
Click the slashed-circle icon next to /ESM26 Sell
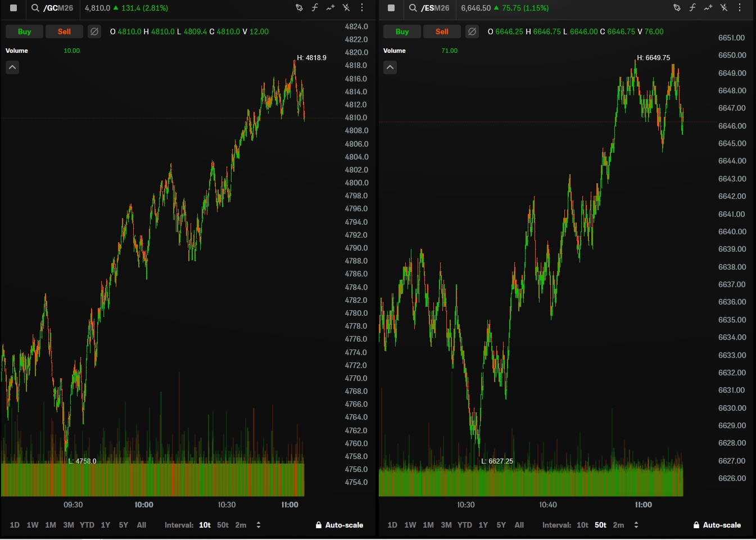coord(472,31)
